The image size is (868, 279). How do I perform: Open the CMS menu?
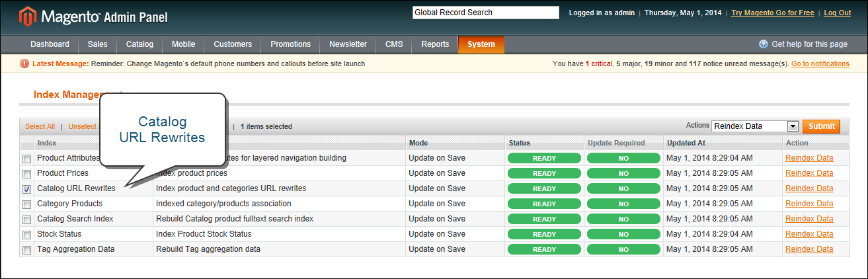pos(394,44)
